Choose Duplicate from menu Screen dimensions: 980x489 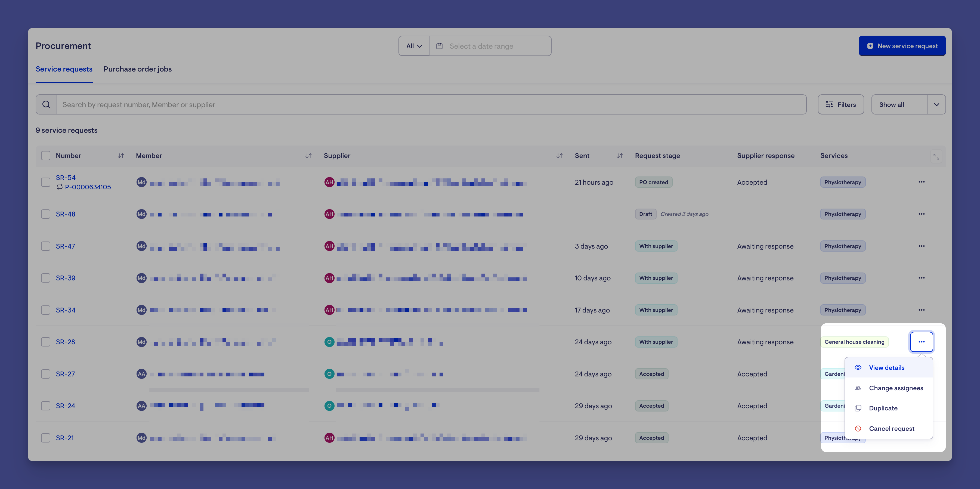[889, 408]
